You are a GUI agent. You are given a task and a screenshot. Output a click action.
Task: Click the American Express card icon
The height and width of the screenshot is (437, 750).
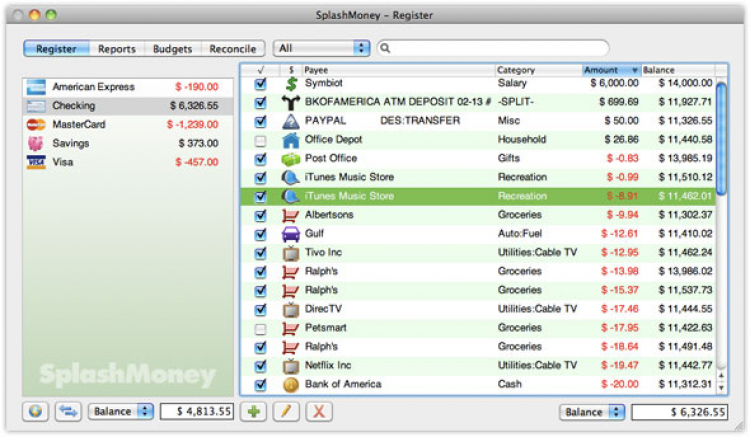[x=36, y=87]
